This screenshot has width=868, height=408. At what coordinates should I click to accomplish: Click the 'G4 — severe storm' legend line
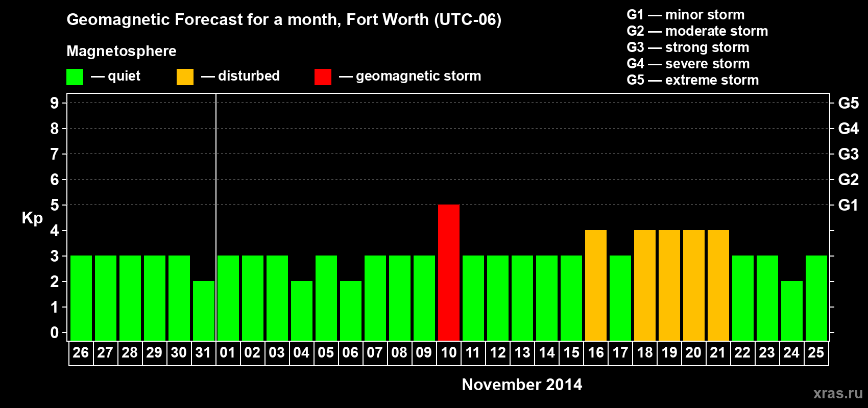pyautogui.click(x=688, y=64)
